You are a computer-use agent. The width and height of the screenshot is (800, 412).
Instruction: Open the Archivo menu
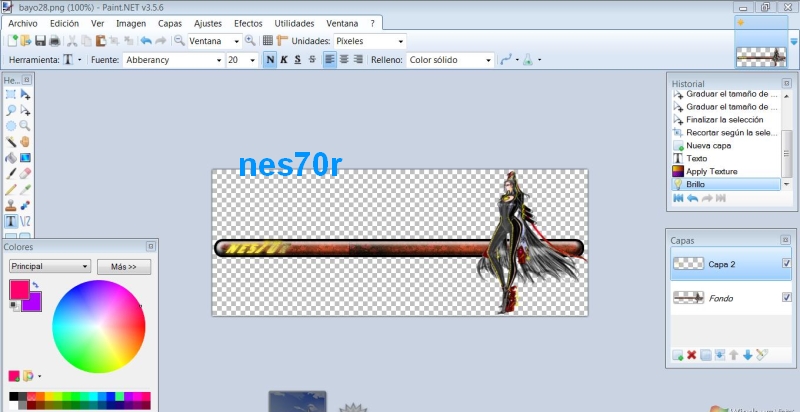point(23,23)
